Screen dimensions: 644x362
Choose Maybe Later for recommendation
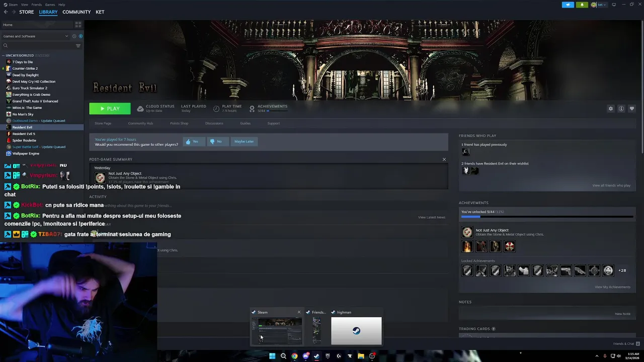244,141
